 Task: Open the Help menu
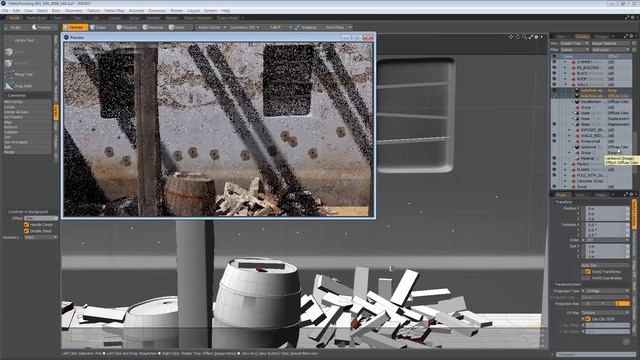tap(225, 11)
